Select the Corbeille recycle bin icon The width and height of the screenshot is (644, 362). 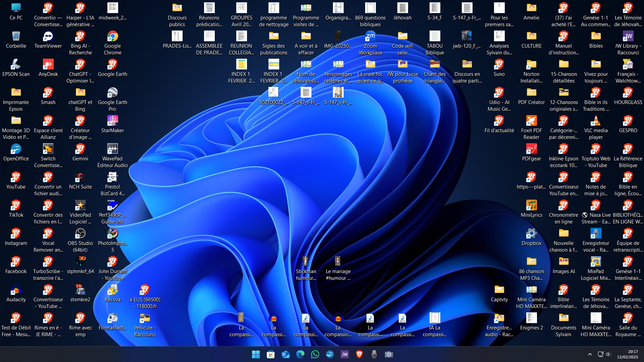coord(16,37)
